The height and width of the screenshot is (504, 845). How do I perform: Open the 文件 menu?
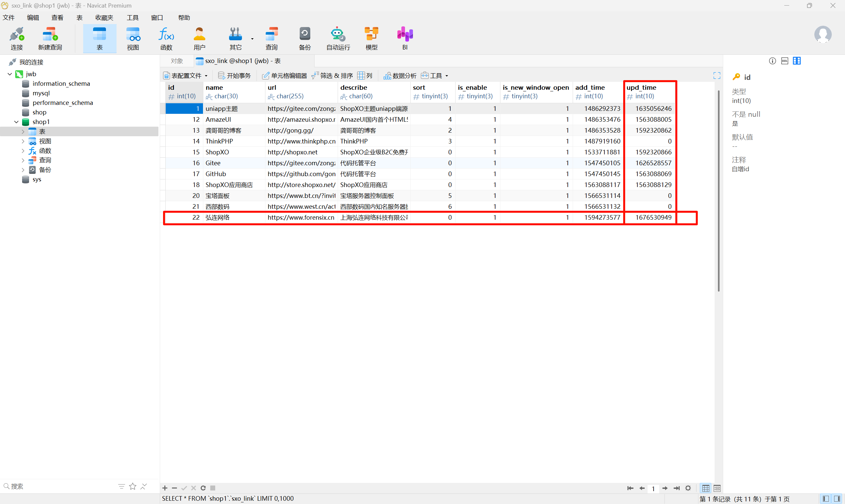click(9, 18)
